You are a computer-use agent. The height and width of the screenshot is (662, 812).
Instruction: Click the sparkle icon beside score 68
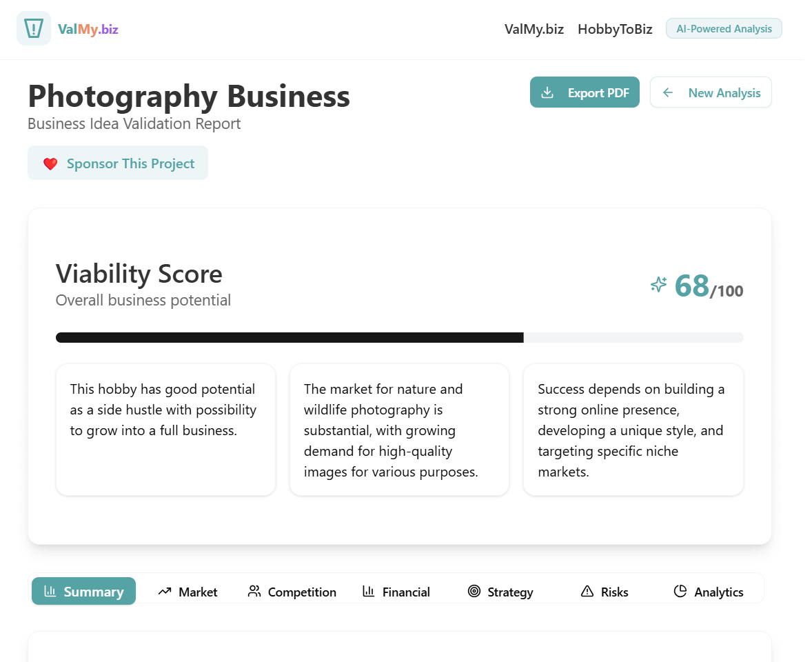coord(659,284)
